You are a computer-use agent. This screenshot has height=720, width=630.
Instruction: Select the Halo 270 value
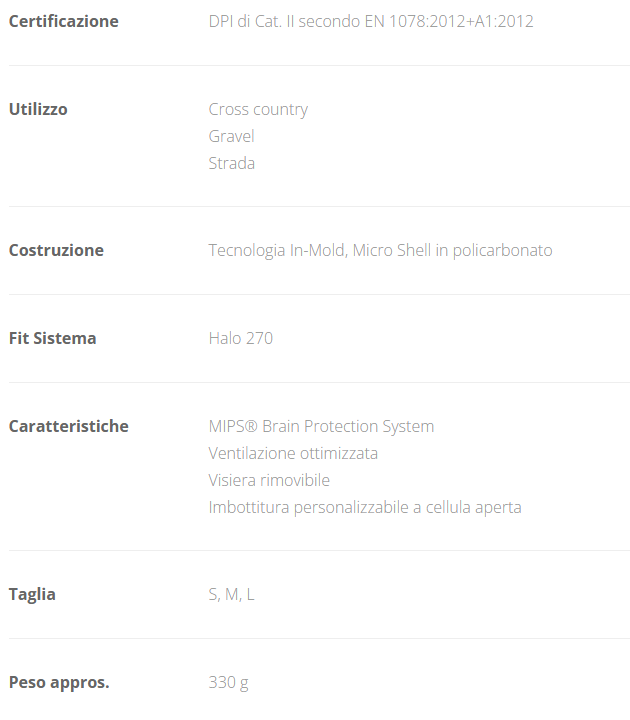[x=240, y=338]
